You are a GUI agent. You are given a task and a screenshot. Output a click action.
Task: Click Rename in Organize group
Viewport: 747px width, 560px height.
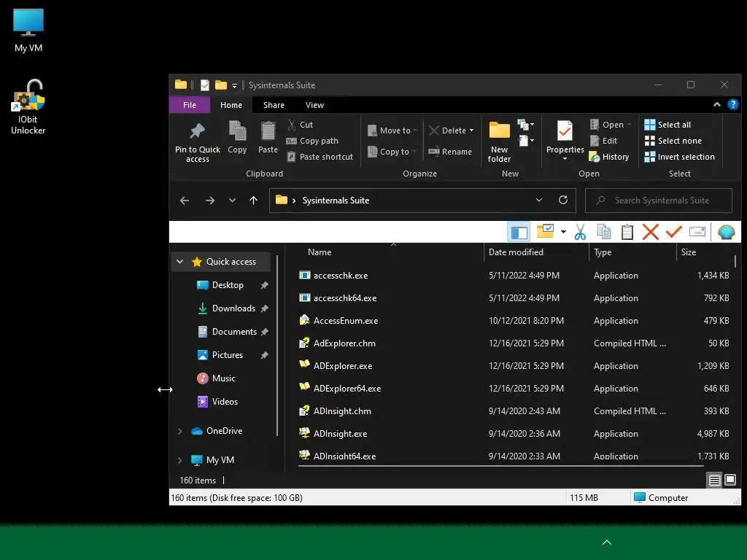pos(450,152)
